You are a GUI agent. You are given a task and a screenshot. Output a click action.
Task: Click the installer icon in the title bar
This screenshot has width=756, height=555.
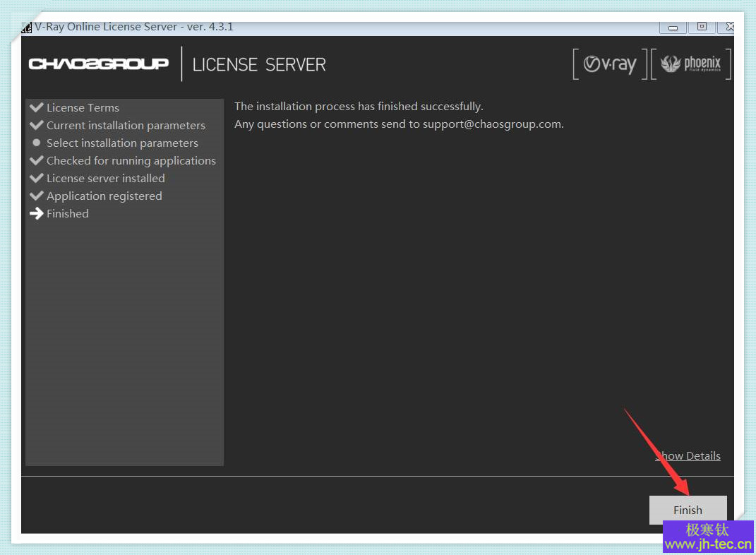27,28
